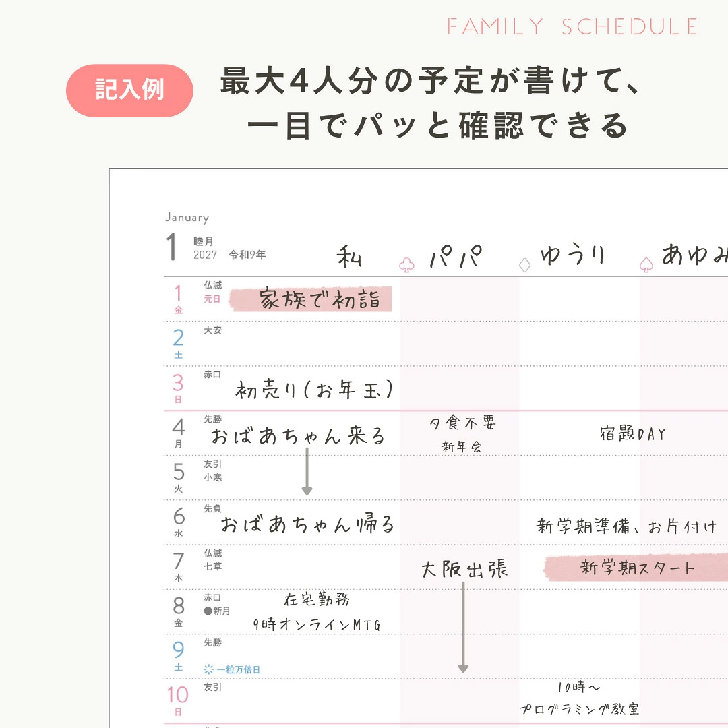Click the 在宅勤務 entry

[x=317, y=599]
